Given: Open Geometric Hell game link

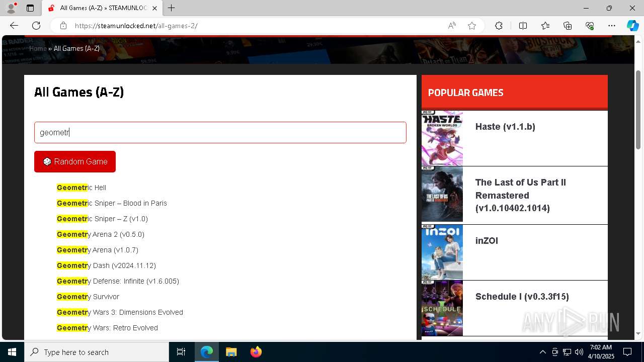Looking at the screenshot, I should click(x=82, y=188).
